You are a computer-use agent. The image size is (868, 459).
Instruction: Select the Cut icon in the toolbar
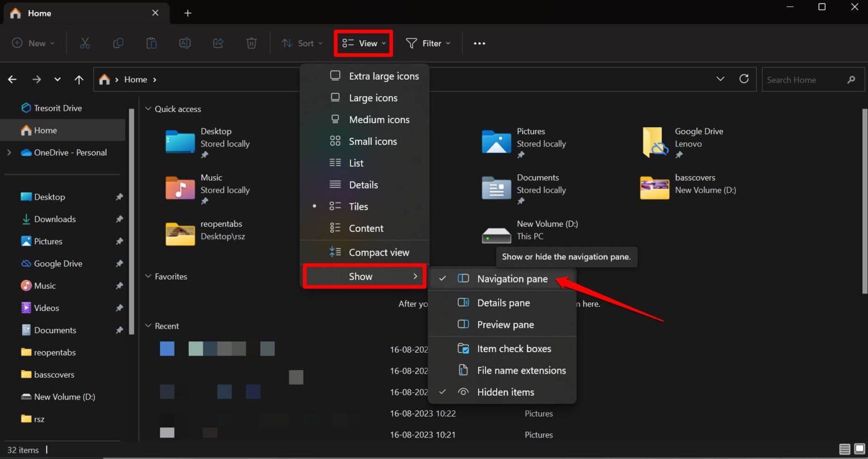(85, 43)
